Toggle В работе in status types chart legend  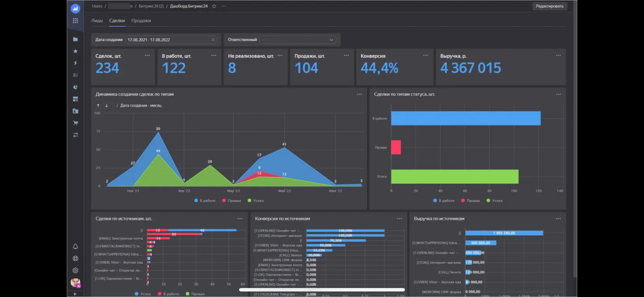click(x=444, y=201)
